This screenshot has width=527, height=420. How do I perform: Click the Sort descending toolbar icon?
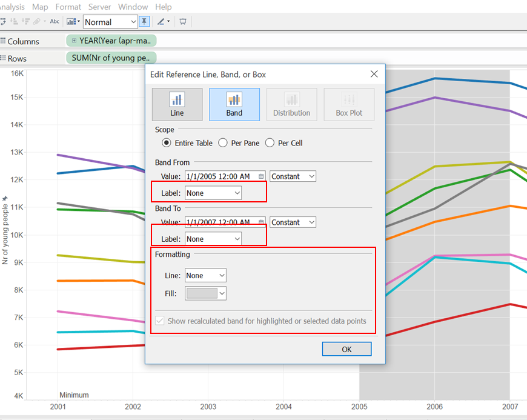25,22
